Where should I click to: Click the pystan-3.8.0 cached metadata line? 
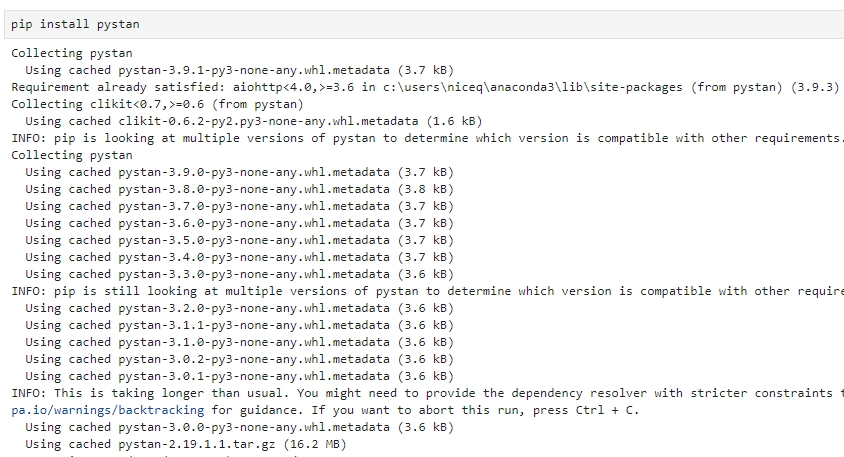[x=240, y=189]
